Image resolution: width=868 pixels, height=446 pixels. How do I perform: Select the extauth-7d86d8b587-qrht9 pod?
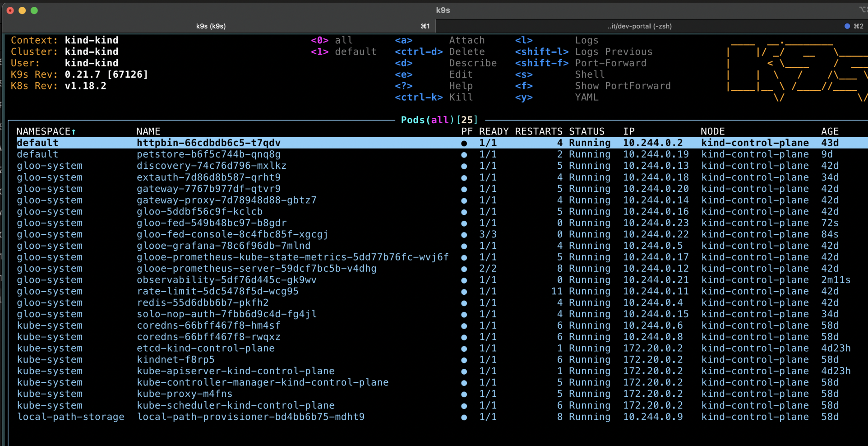[208, 177]
